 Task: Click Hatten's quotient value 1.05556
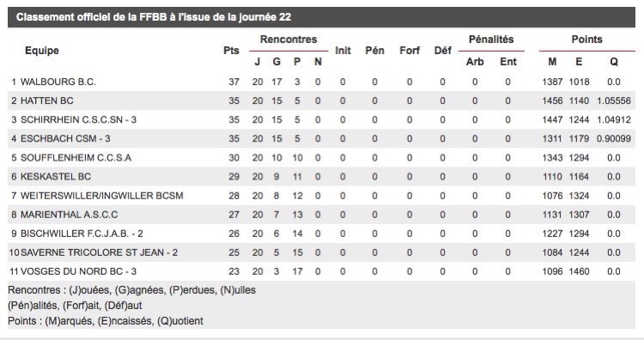coord(614,100)
